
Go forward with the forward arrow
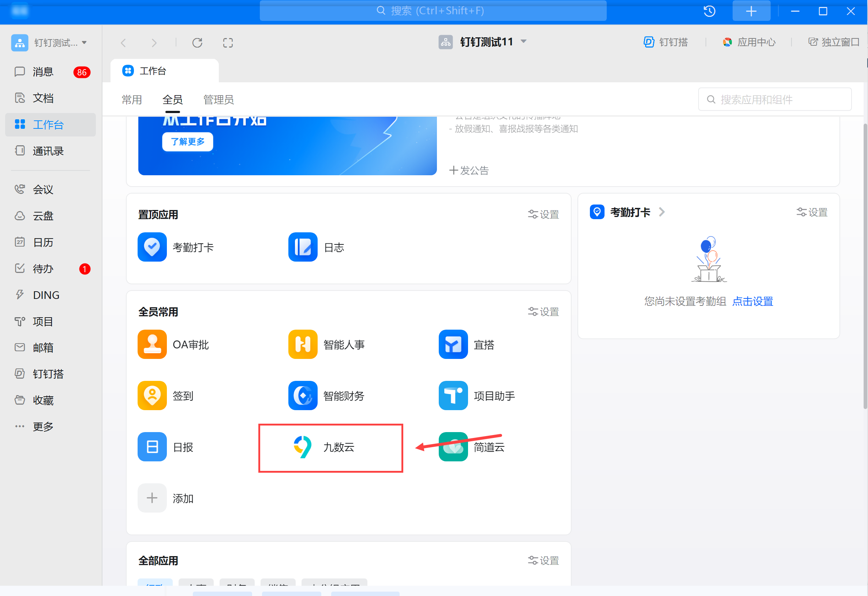pos(154,43)
